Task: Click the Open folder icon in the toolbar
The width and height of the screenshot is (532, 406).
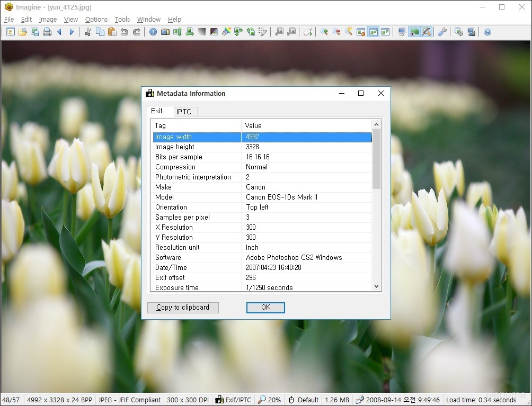Action: 23,32
